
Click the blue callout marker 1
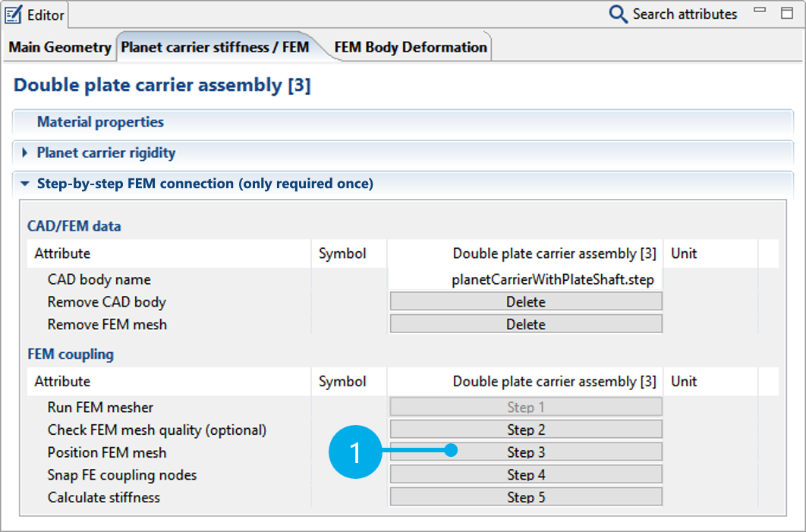355,452
